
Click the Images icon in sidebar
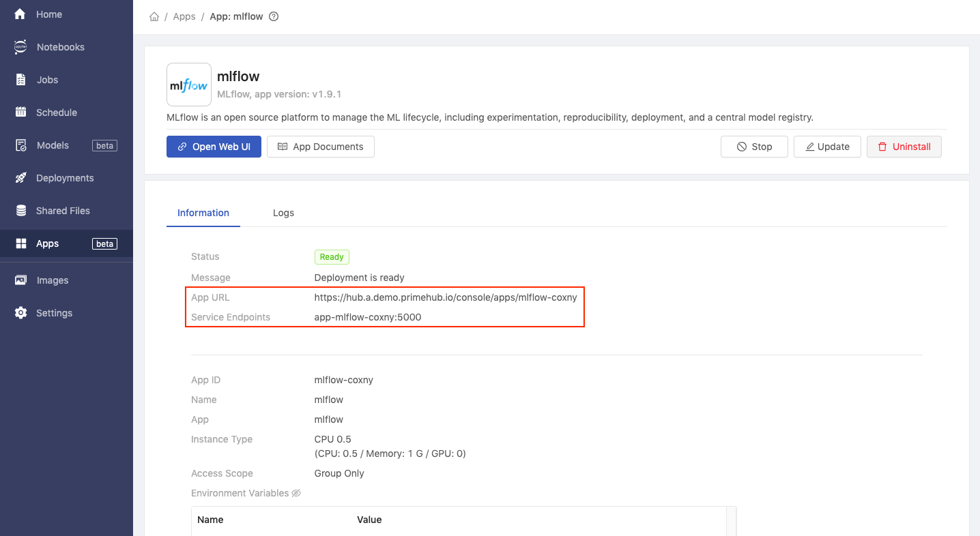pyautogui.click(x=20, y=280)
